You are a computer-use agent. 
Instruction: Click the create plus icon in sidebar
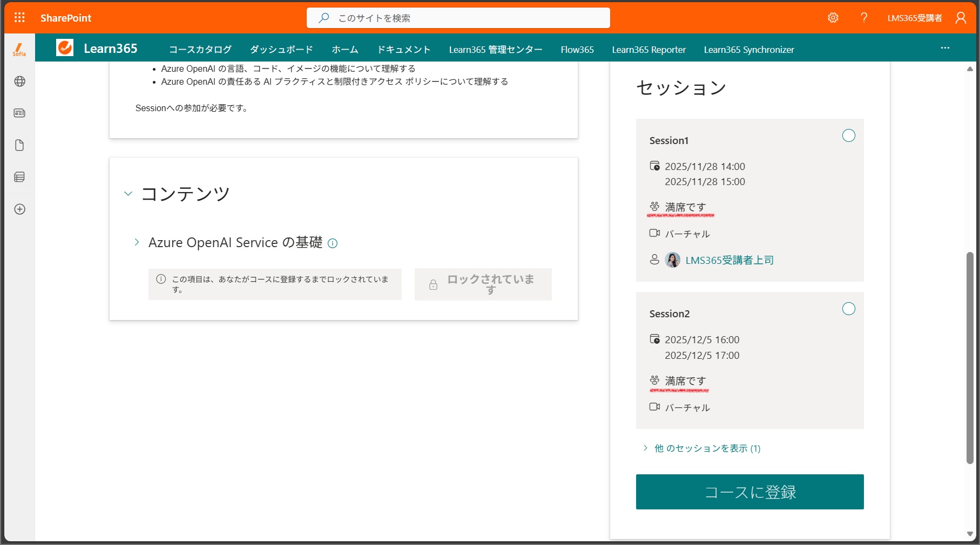click(20, 209)
